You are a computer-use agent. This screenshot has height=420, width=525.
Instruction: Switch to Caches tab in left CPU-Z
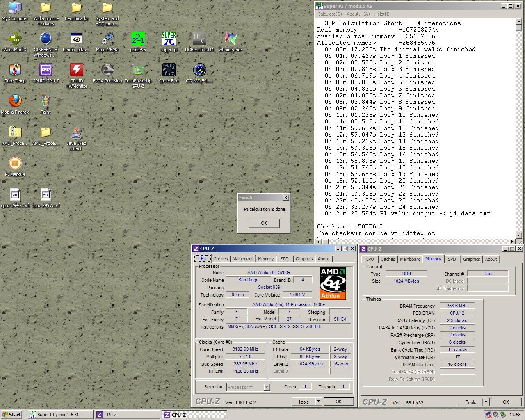click(x=220, y=259)
